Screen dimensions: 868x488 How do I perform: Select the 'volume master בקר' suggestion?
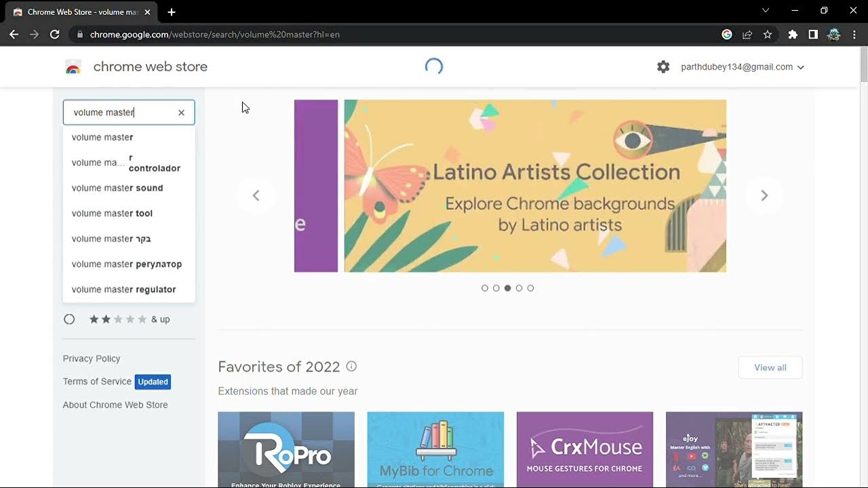point(129,239)
